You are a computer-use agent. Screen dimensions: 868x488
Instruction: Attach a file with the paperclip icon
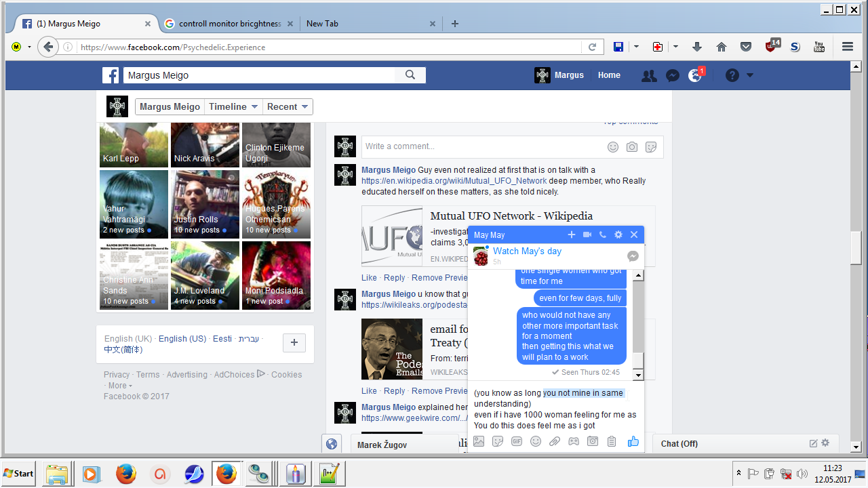(x=555, y=441)
